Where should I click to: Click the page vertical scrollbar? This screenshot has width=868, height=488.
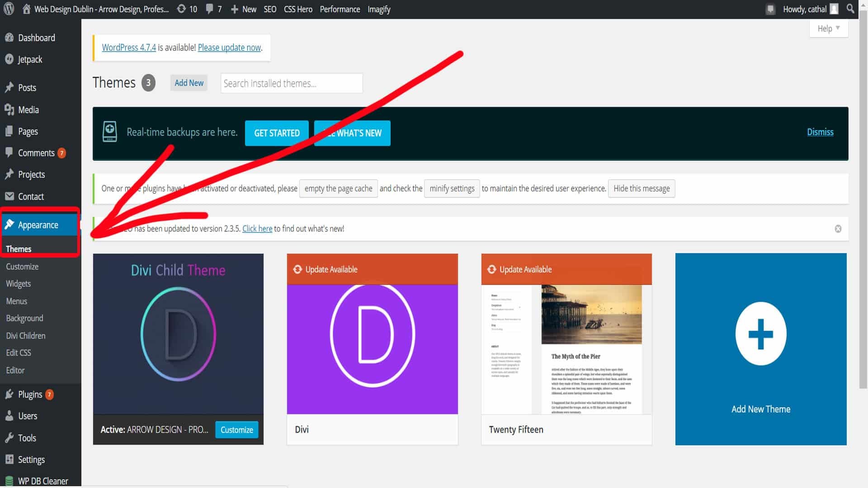[x=863, y=199]
